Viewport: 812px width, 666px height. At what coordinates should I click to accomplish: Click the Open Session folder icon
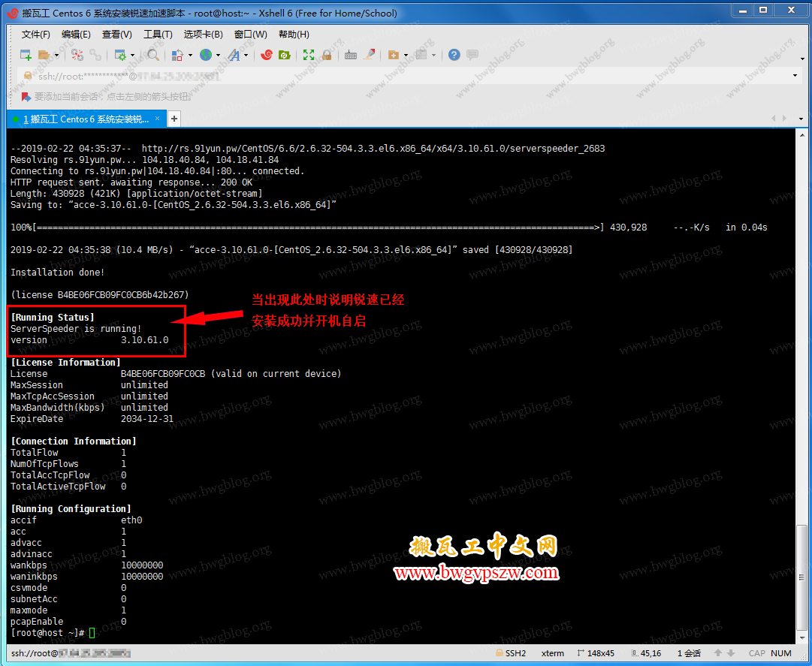point(44,55)
